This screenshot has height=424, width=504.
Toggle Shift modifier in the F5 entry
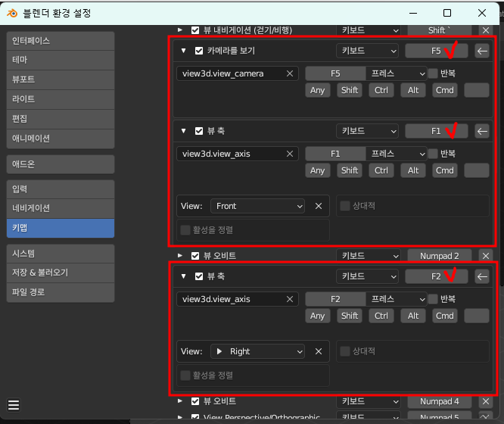point(350,90)
